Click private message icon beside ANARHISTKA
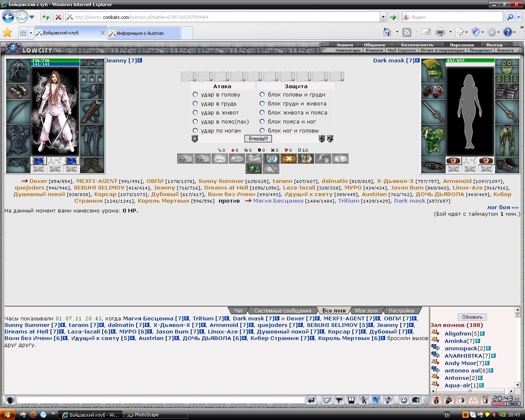The image size is (525, 420). click(436, 355)
